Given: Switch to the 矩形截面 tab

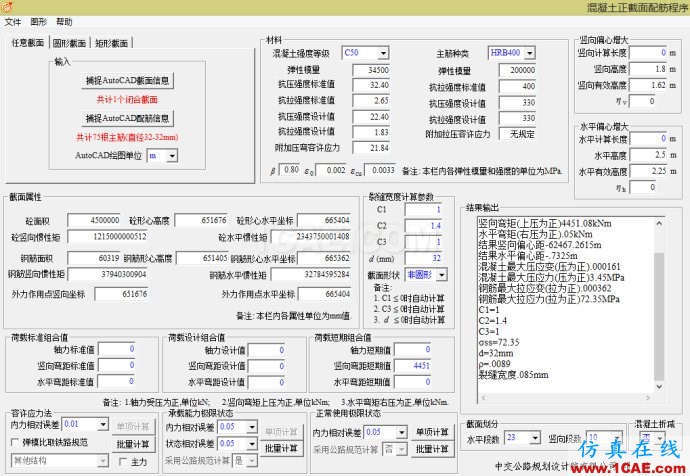Looking at the screenshot, I should (111, 43).
